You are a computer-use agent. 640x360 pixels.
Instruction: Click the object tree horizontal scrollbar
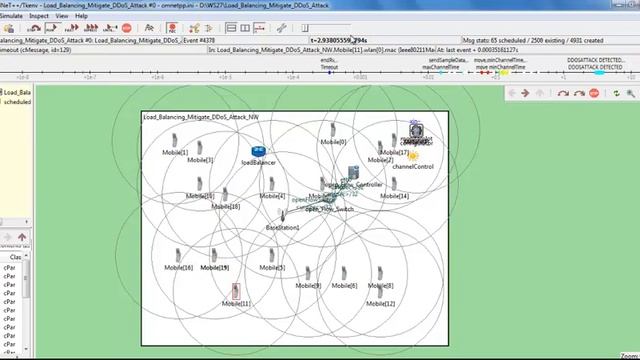15,222
